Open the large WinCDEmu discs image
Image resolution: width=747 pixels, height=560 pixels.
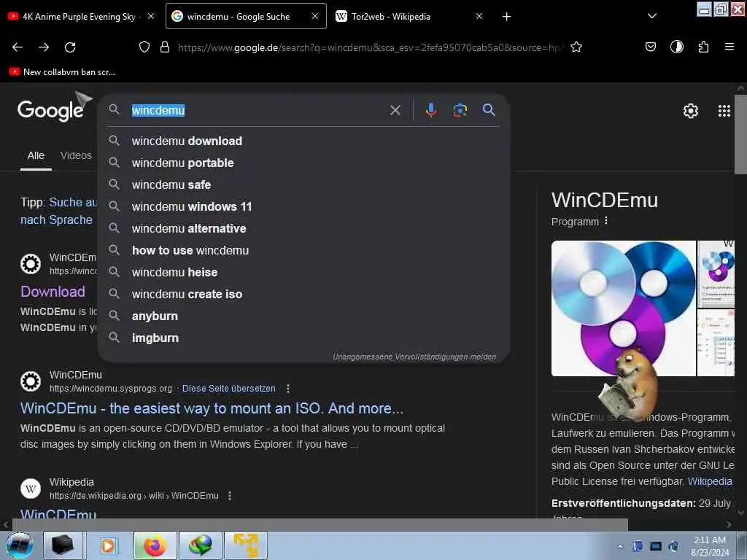coord(624,308)
